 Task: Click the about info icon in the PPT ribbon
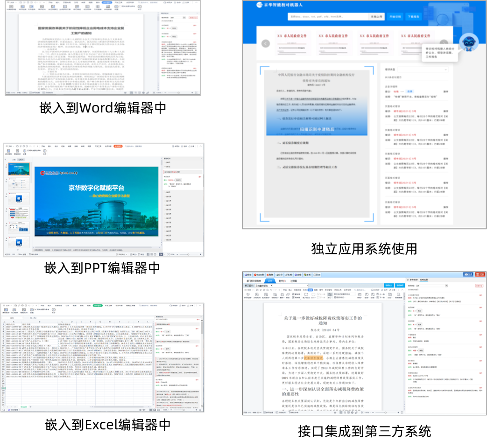point(44,152)
